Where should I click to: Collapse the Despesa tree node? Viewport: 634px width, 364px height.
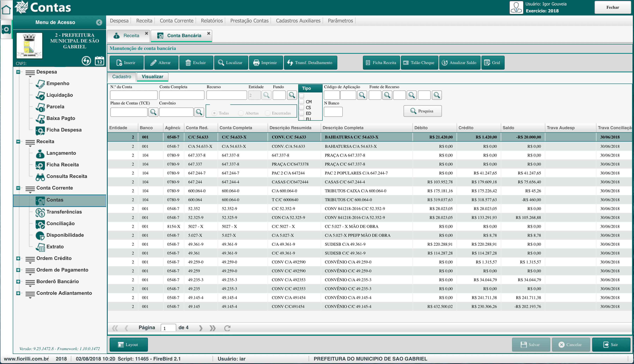point(18,72)
